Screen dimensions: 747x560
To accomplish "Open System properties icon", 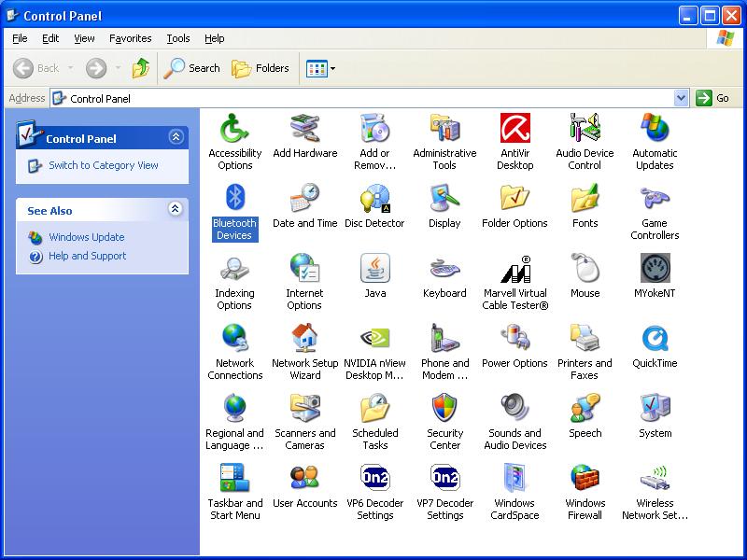I will [655, 408].
